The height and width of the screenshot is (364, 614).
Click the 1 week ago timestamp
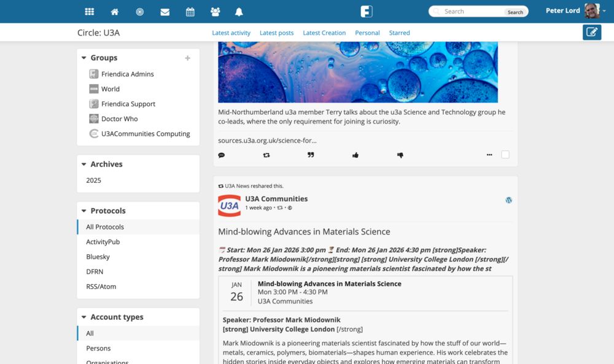258,208
